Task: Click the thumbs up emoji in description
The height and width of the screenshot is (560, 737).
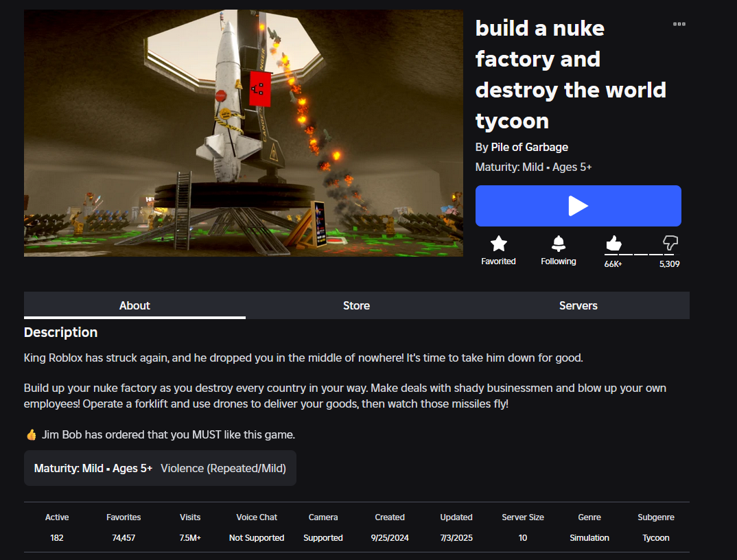Action: click(32, 434)
